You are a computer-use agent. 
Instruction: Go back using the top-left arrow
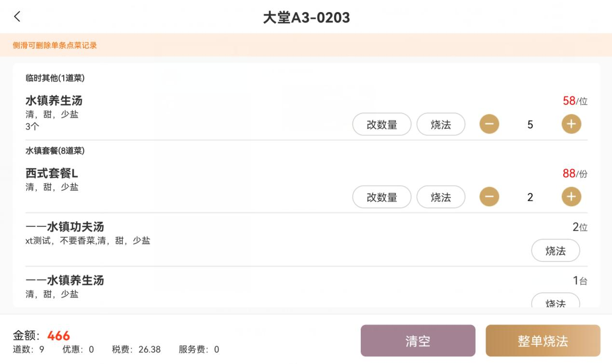pos(17,17)
